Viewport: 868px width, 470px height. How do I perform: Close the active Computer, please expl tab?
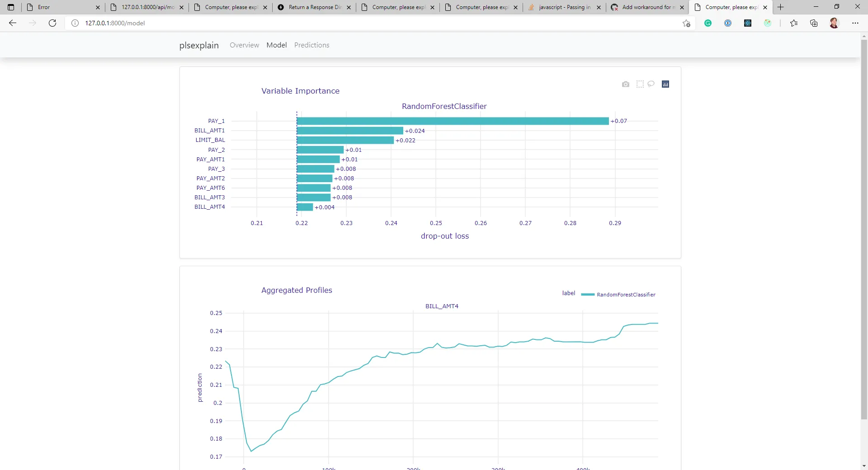(x=765, y=7)
